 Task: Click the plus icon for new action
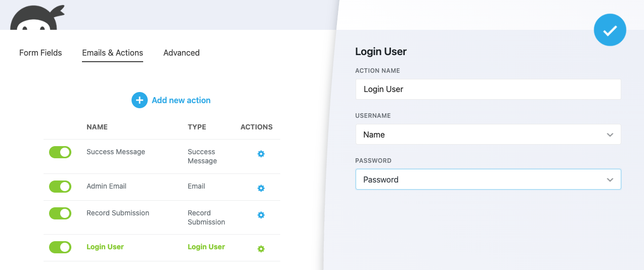tap(140, 100)
